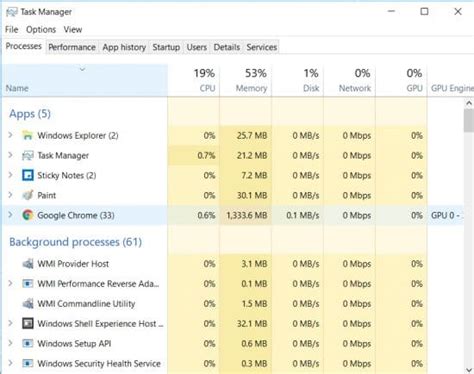Open the Users tab
474x374 pixels.
pyautogui.click(x=197, y=47)
